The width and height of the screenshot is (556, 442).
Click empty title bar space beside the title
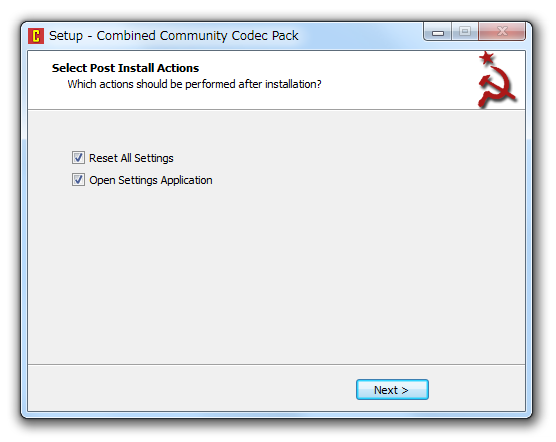(360, 36)
